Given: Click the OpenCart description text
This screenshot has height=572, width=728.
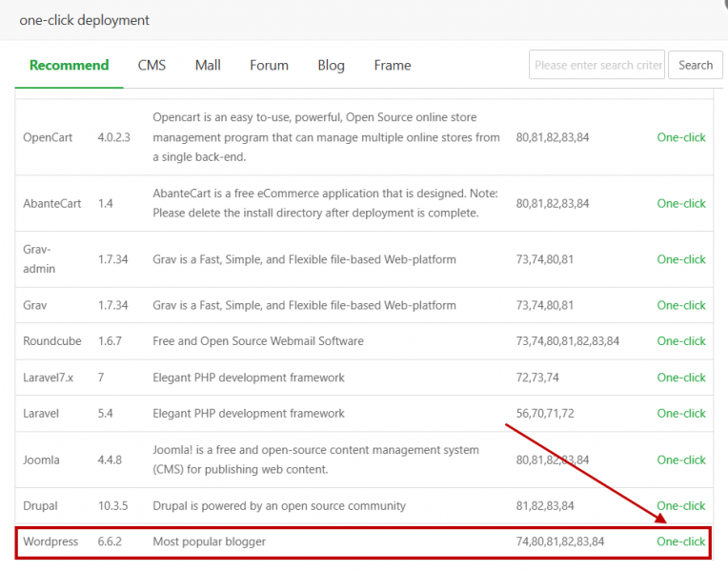Looking at the screenshot, I should pos(327,137).
